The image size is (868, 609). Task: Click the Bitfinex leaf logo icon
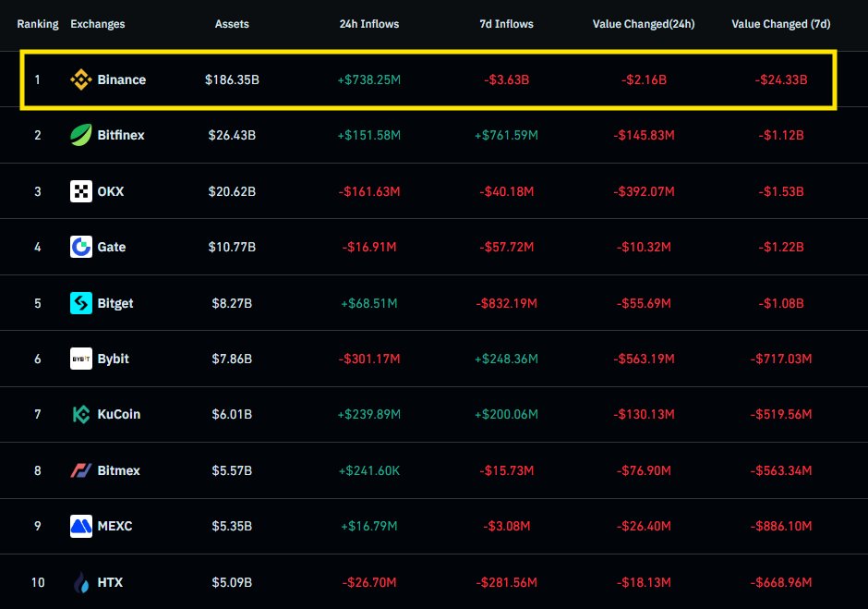click(80, 135)
